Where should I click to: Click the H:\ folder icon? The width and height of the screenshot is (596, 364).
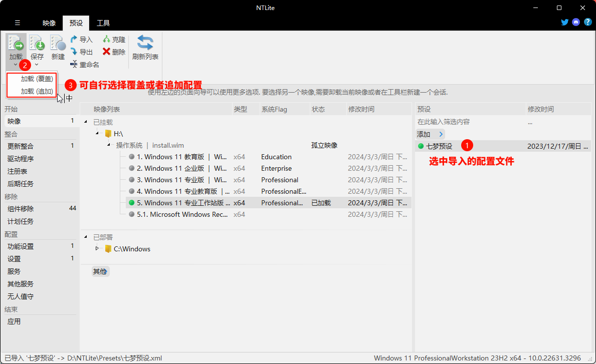[108, 134]
